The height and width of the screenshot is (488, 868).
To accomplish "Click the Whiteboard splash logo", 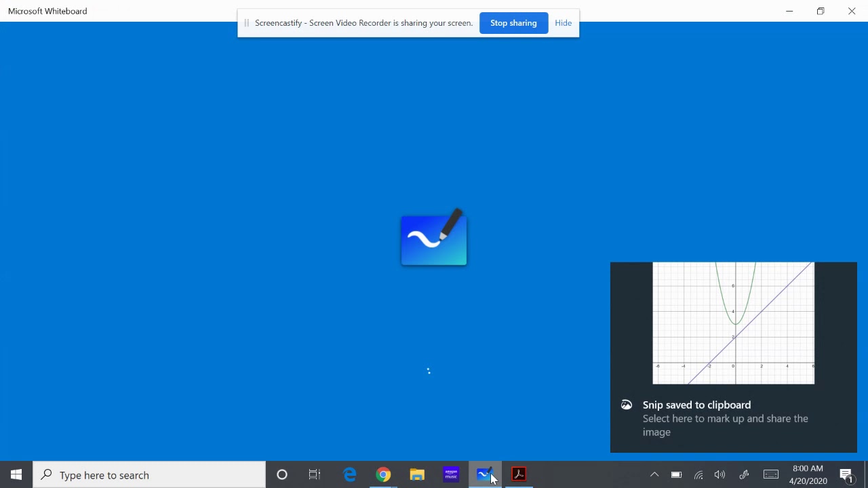I will [434, 237].
